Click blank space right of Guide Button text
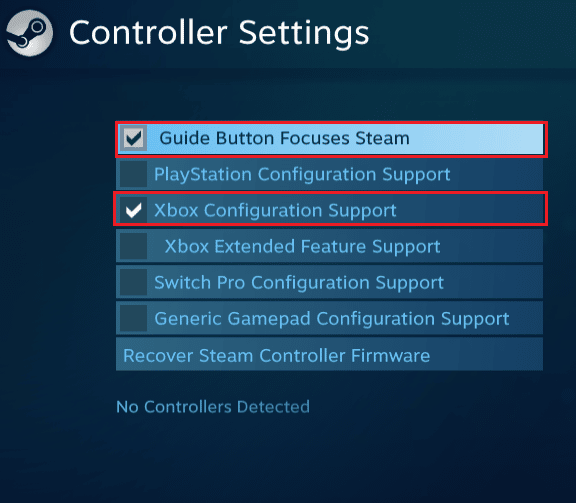576x503 pixels. (x=476, y=139)
